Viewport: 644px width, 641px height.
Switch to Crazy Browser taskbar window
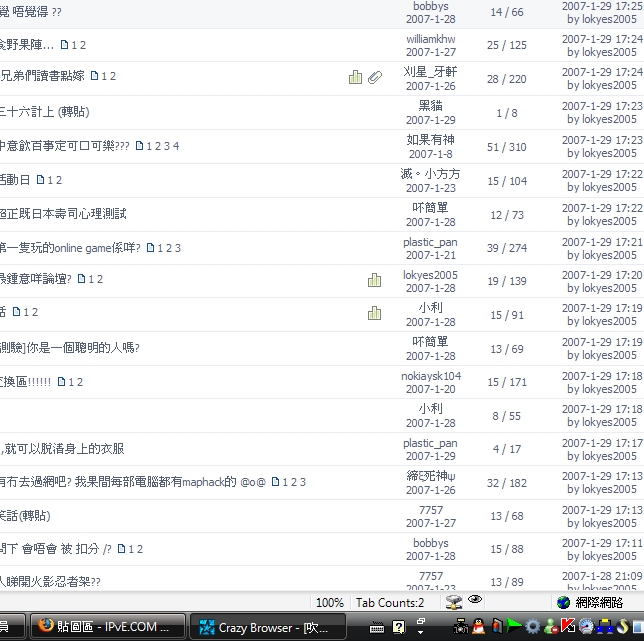[267, 627]
